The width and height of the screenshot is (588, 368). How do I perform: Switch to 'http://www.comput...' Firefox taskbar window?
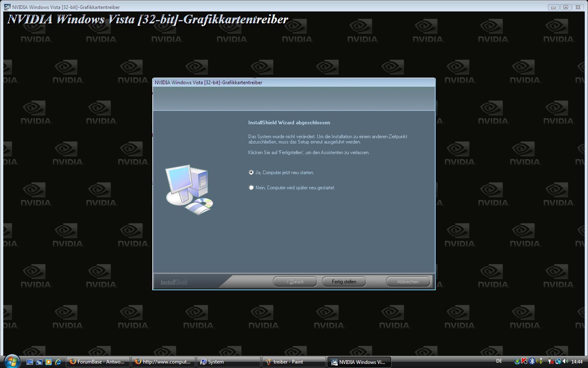[x=163, y=362]
